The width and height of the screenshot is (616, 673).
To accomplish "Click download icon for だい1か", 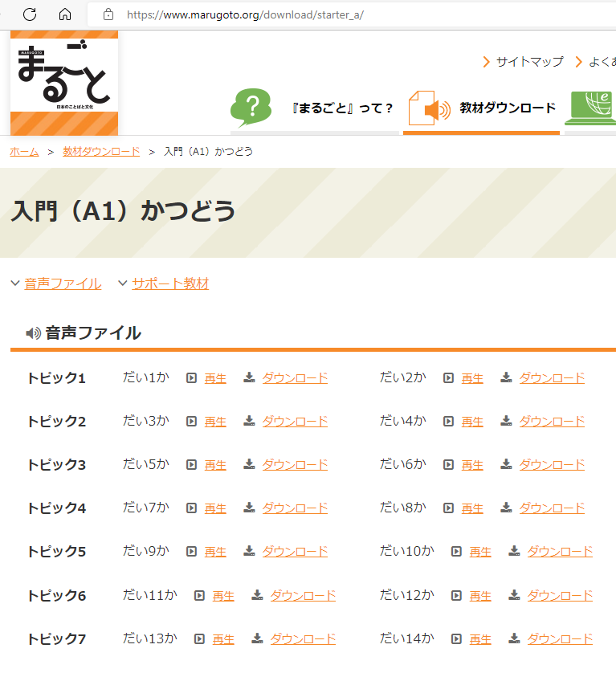I will 249,377.
